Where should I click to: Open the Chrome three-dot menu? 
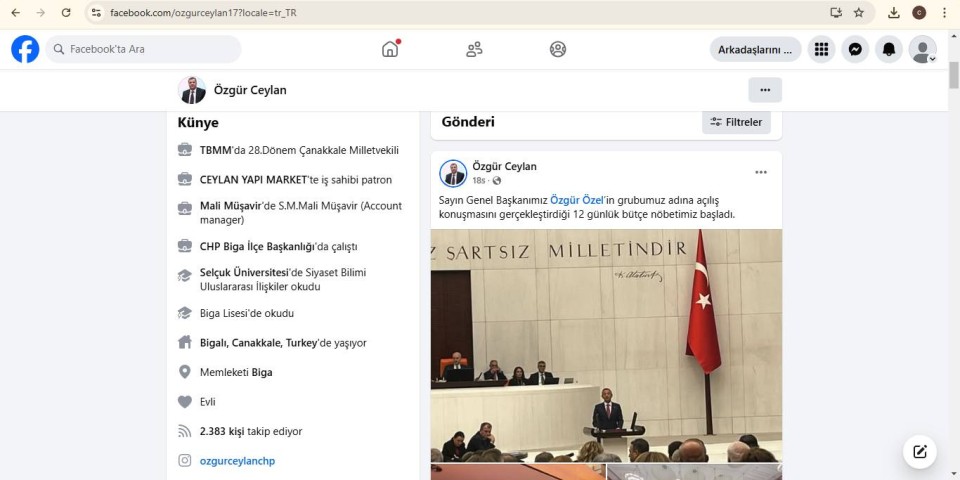[944, 12]
